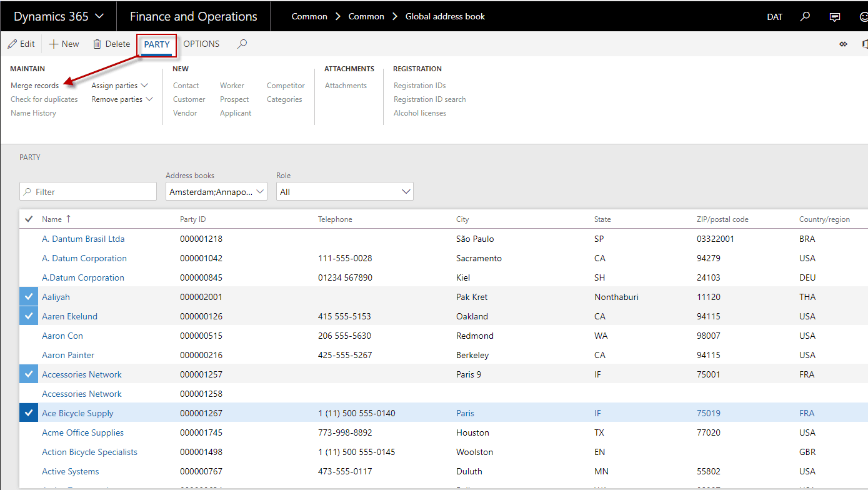
Task: Expand the Address books dropdown
Action: [216, 192]
